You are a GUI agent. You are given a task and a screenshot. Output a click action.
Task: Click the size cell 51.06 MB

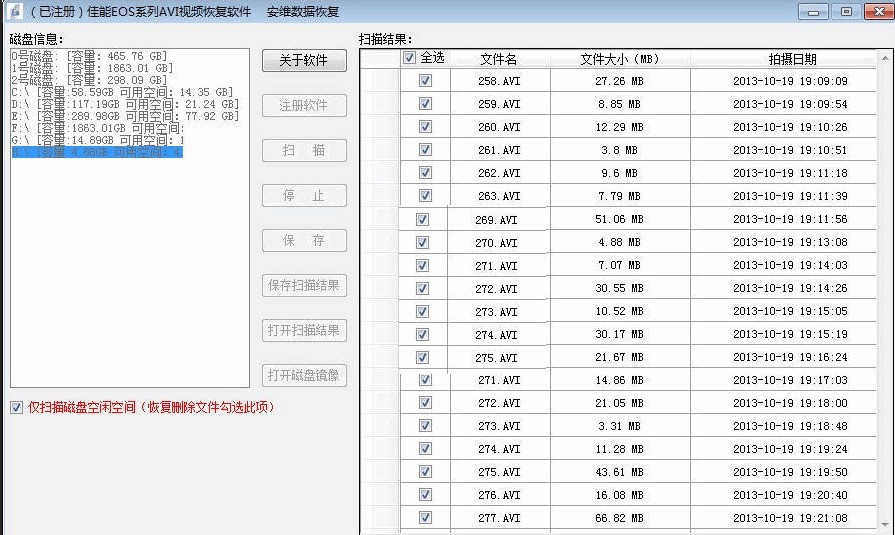(620, 219)
